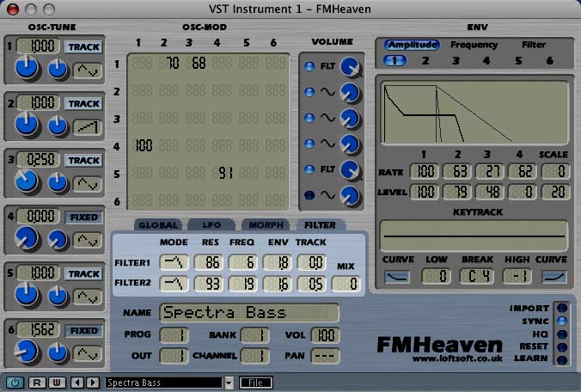
Task: Go to next preset with right arrow
Action: [x=93, y=383]
